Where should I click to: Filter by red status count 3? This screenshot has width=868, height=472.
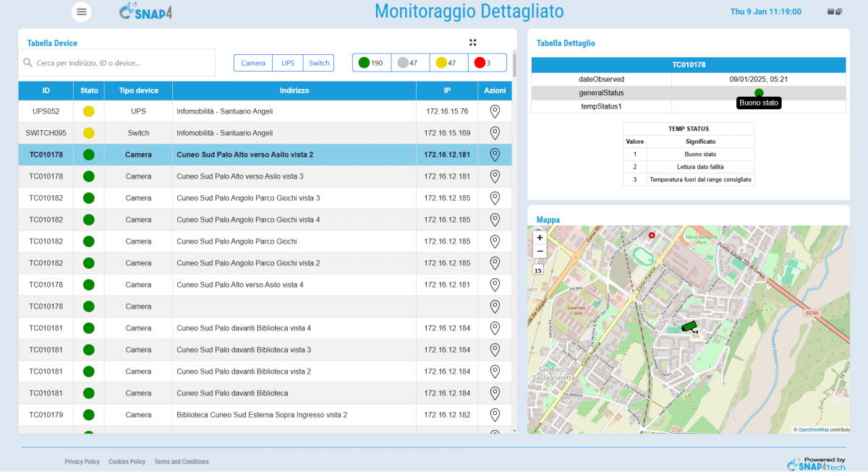[x=482, y=63]
